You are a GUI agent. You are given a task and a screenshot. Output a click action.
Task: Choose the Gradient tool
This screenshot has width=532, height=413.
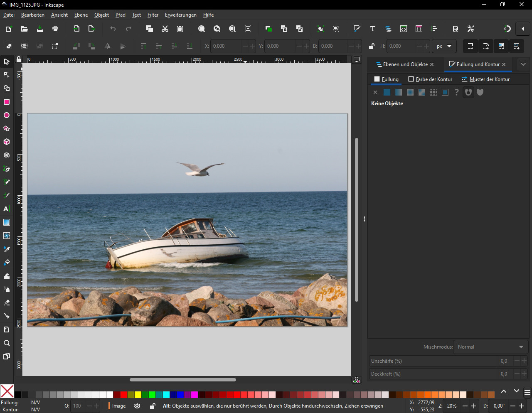click(x=7, y=222)
